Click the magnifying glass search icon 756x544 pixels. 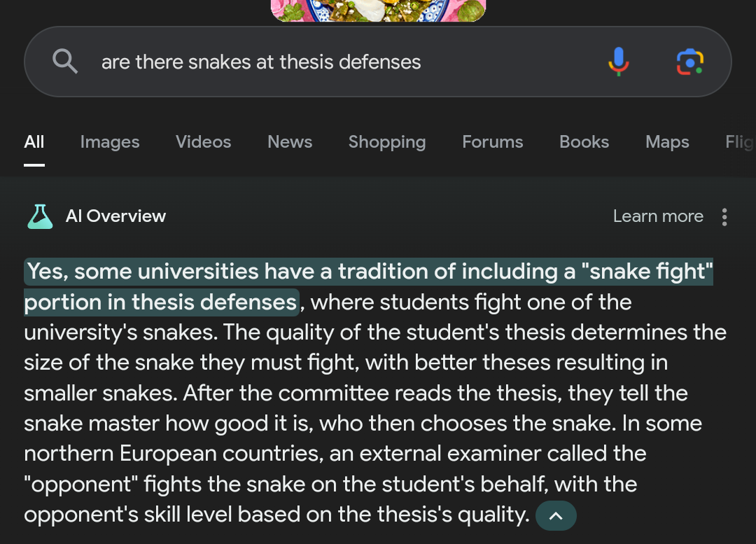pyautogui.click(x=65, y=62)
